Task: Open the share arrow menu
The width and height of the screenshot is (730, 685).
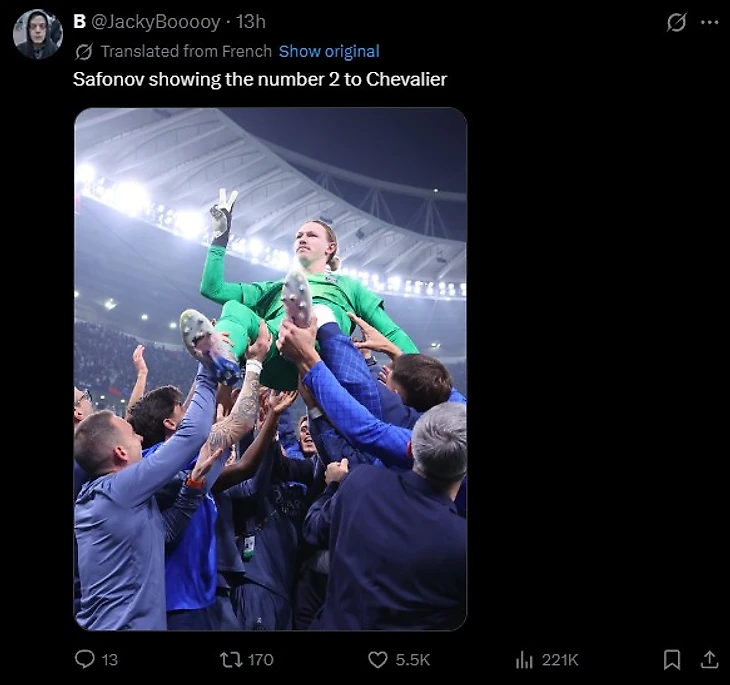Action: (709, 659)
